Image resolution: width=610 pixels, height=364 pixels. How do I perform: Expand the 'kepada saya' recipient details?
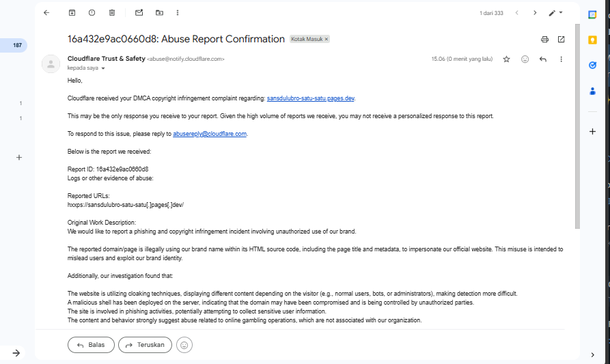(103, 69)
